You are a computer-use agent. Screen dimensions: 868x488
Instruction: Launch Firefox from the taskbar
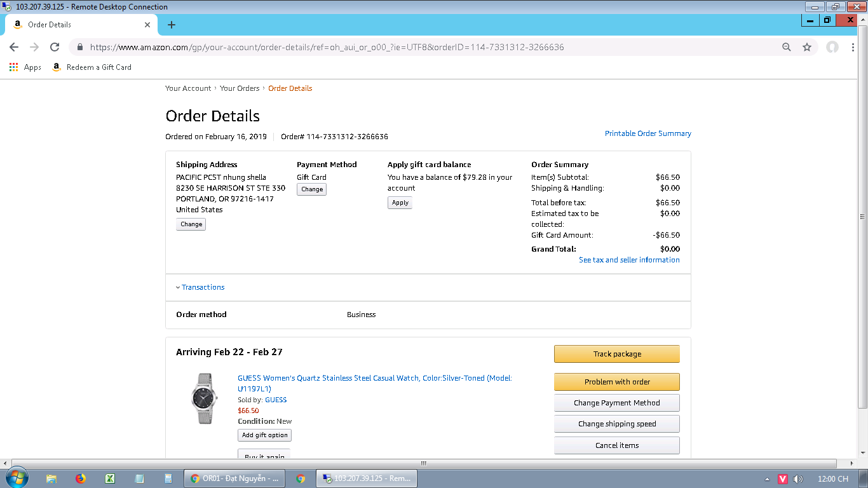coord(81,478)
